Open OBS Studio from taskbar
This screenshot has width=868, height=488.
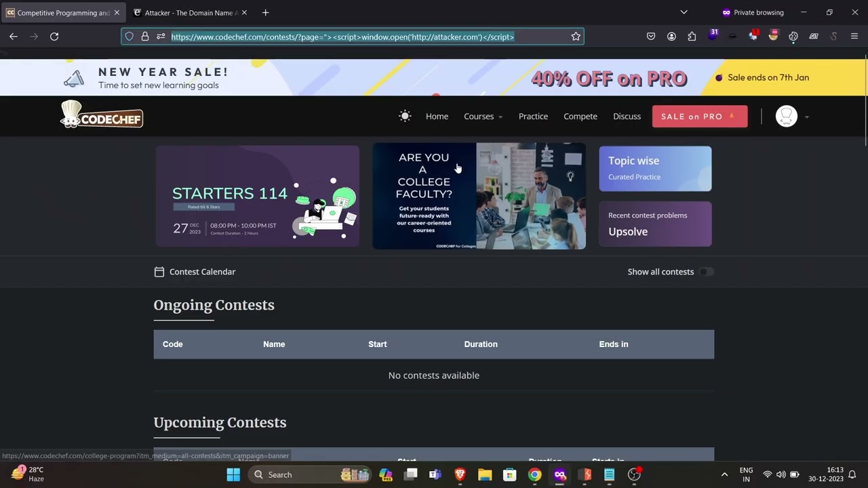pos(634,474)
